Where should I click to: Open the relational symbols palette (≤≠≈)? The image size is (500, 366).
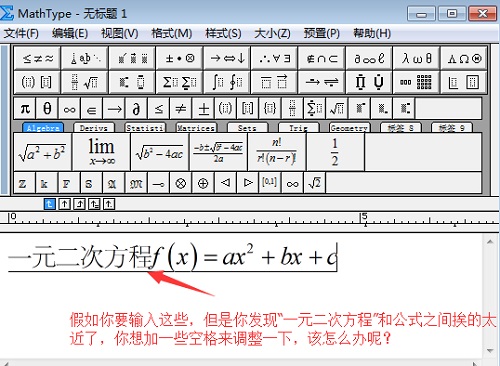click(37, 59)
